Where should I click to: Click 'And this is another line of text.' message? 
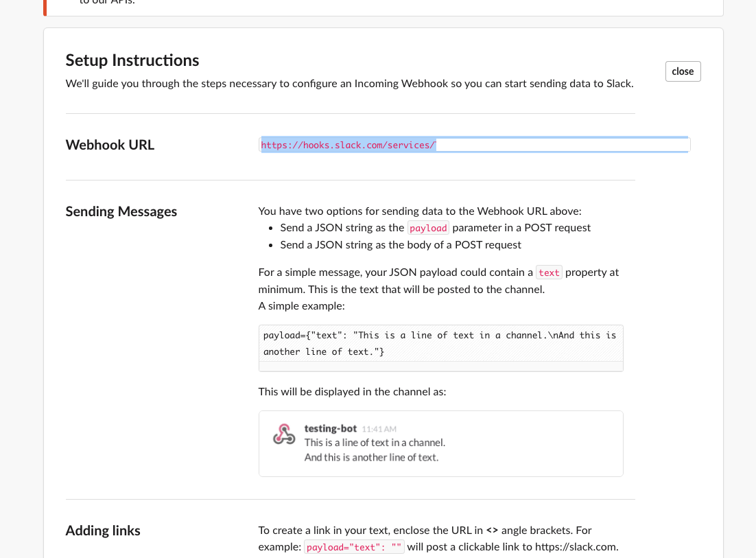point(371,457)
